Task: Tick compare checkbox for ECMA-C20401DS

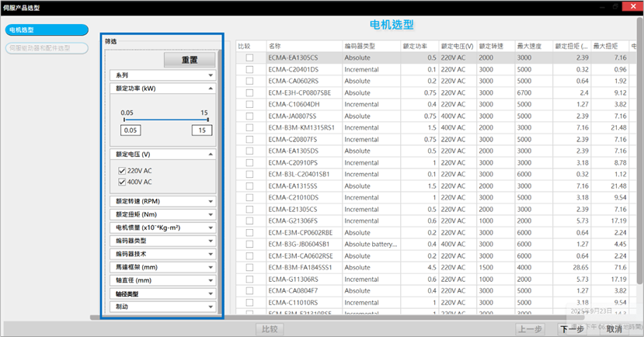Action: coord(249,69)
